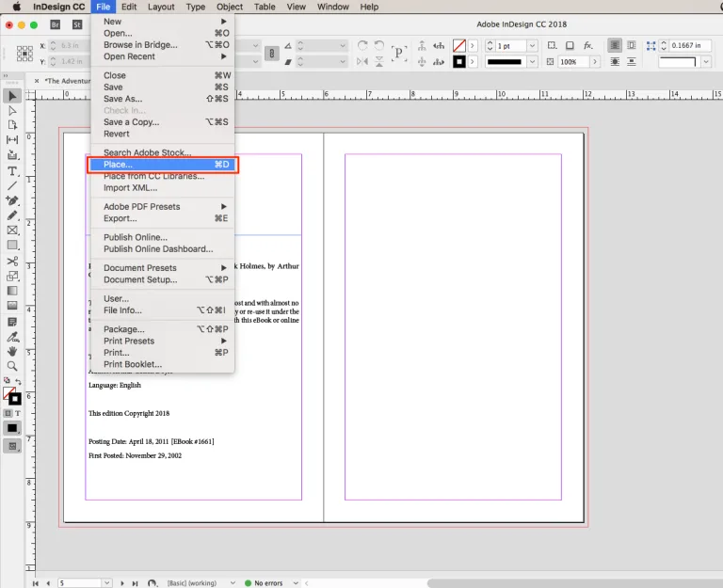The width and height of the screenshot is (723, 588).
Task: Open Adobe Stock with St icon
Action: click(x=77, y=24)
